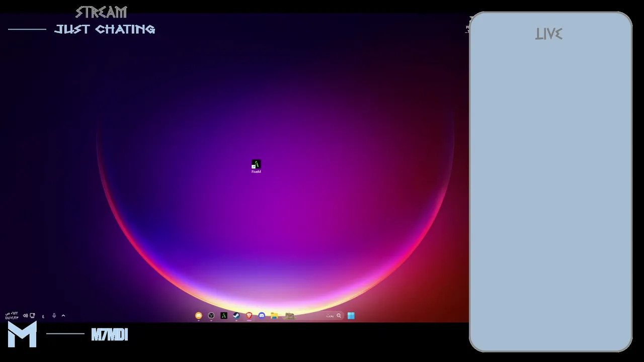644x362 pixels.
Task: Open Steam from the taskbar
Action: coord(236,316)
